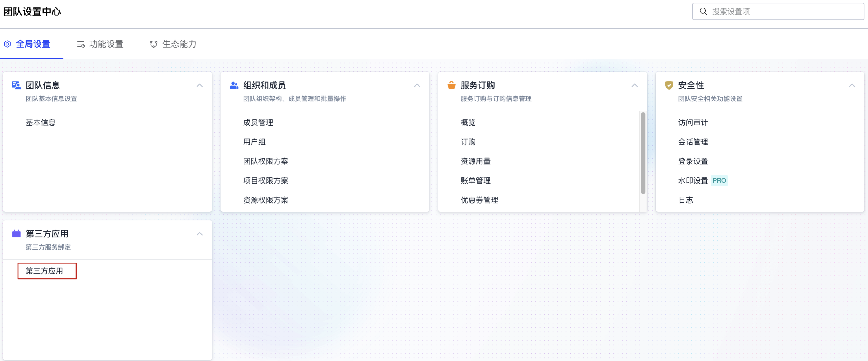Go to 水印设置 PRO option
Image resolution: width=868 pixels, height=361 pixels.
[693, 181]
